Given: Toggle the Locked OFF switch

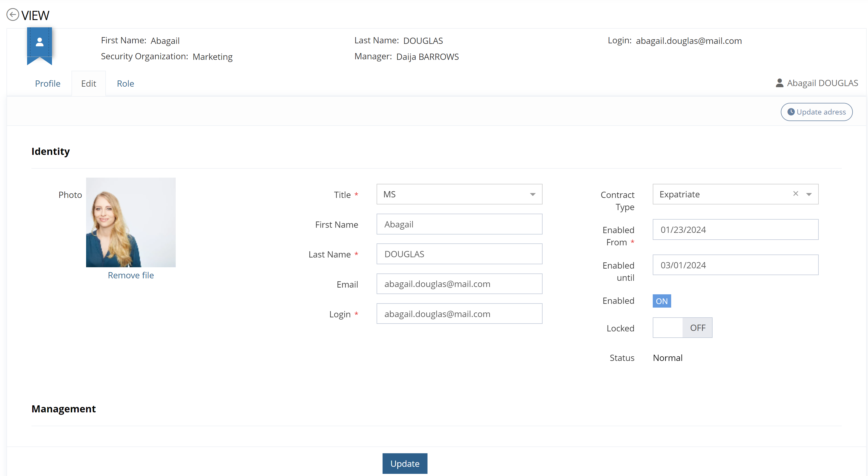Looking at the screenshot, I should (x=697, y=328).
